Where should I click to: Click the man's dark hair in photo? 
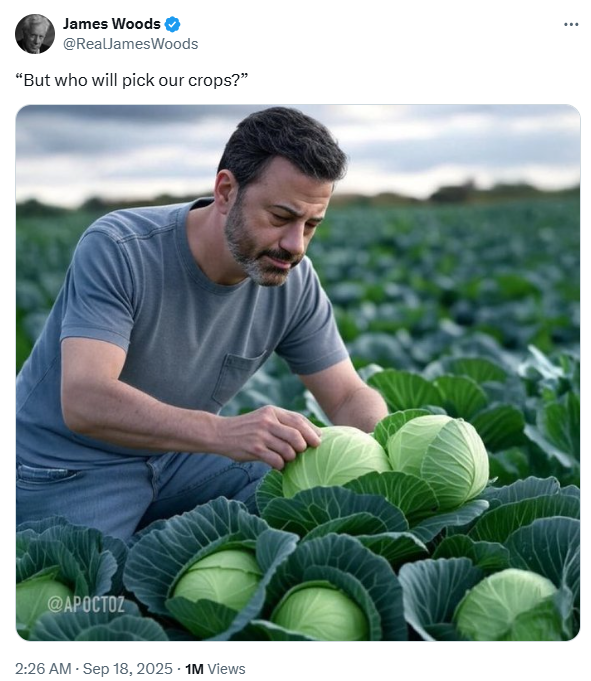[x=282, y=143]
